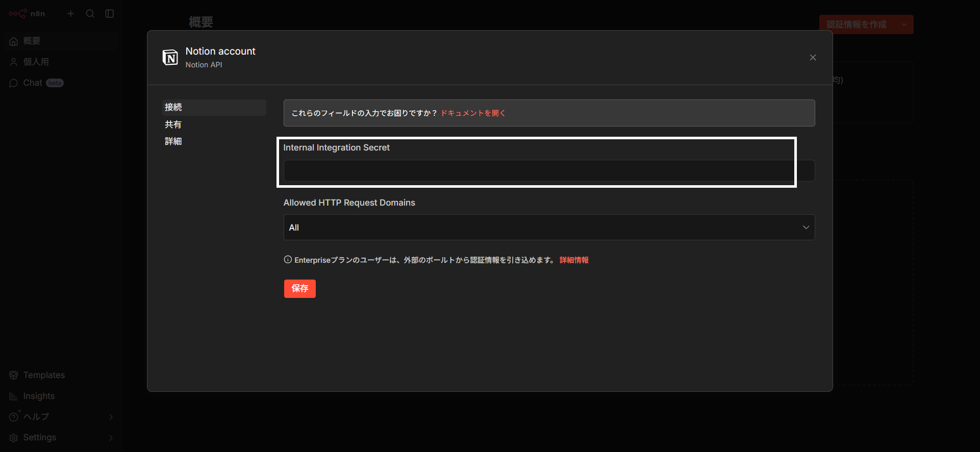Close the Notion account dialog
The height and width of the screenshot is (452, 980).
coord(813,58)
